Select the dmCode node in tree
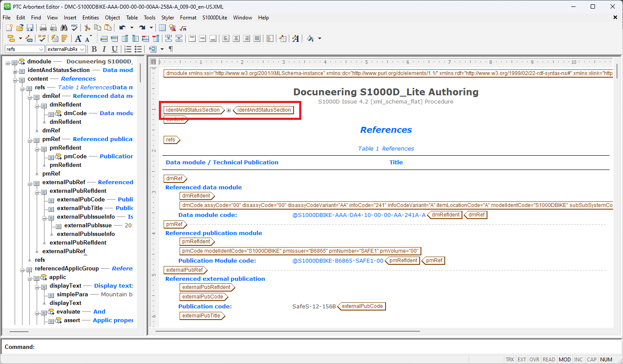Viewport: 623px width, 364px height. [x=75, y=113]
